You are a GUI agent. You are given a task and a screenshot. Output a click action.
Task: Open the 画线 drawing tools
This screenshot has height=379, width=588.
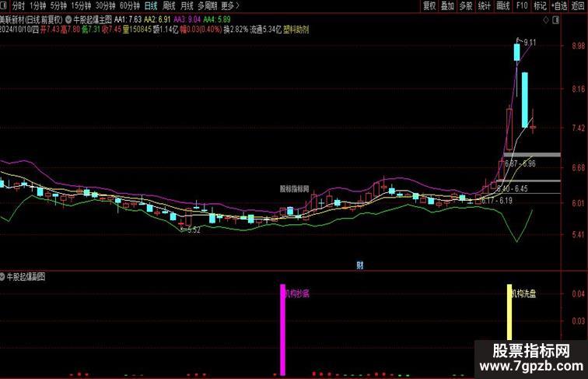click(503, 6)
